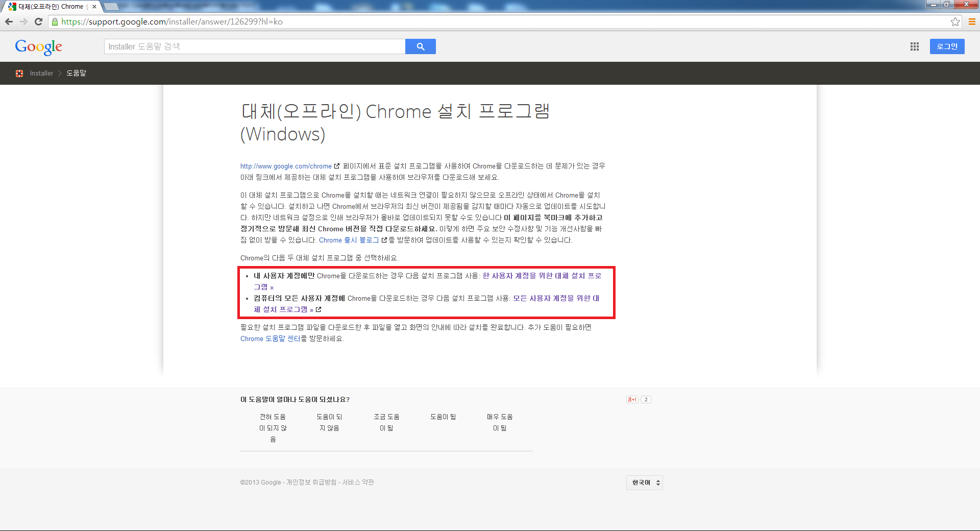Open the Google apps grid icon

pyautogui.click(x=914, y=46)
